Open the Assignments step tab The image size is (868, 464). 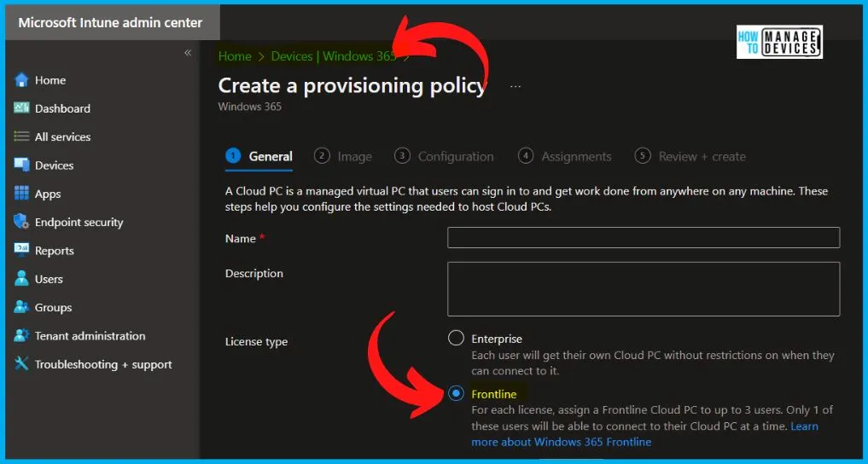pyautogui.click(x=565, y=156)
